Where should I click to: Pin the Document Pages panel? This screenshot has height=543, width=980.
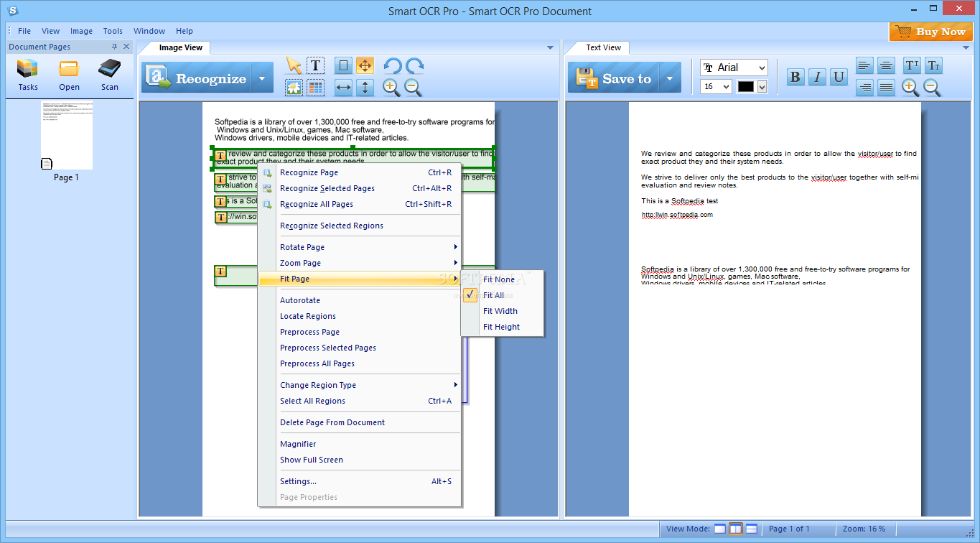[x=114, y=47]
